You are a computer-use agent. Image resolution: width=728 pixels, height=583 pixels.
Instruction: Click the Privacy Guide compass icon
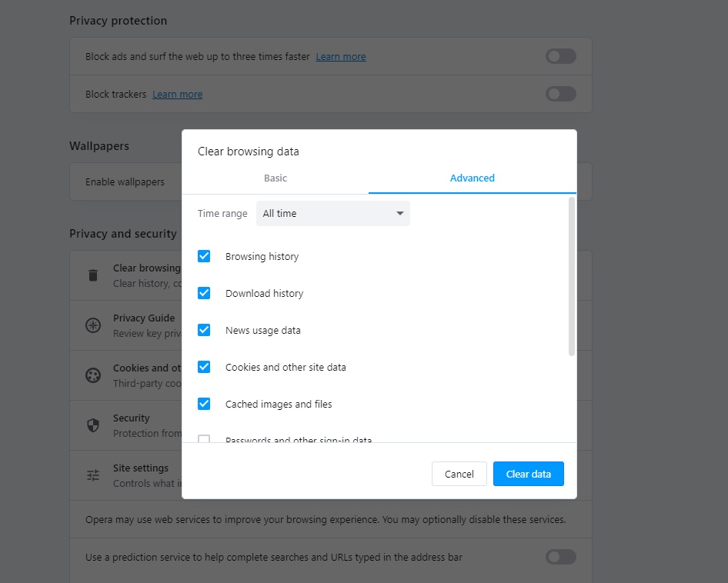[x=93, y=325]
